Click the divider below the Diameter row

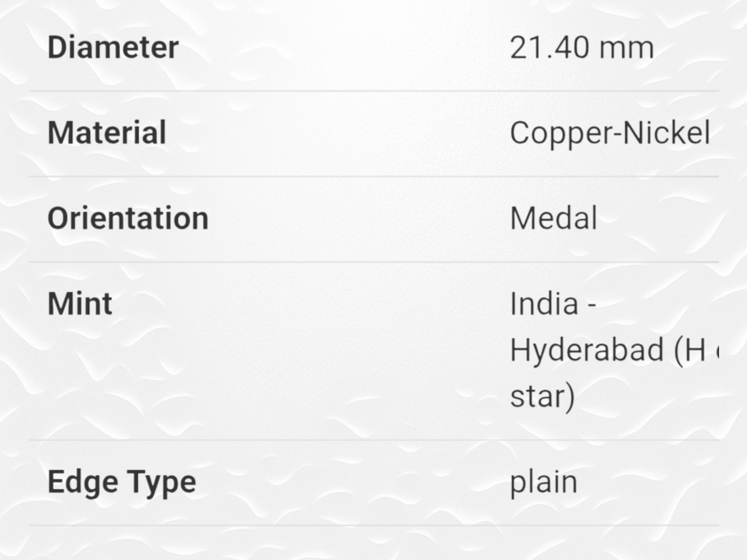374,91
